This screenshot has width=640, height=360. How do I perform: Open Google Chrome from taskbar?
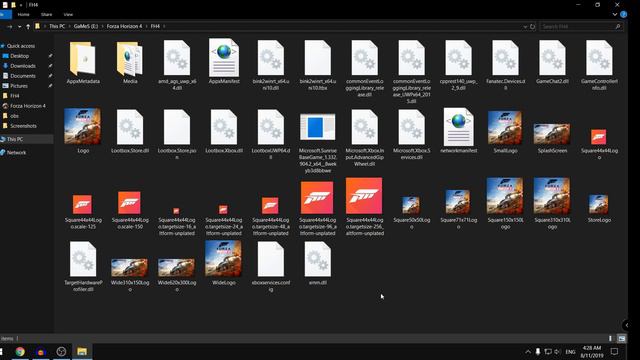click(x=20, y=351)
